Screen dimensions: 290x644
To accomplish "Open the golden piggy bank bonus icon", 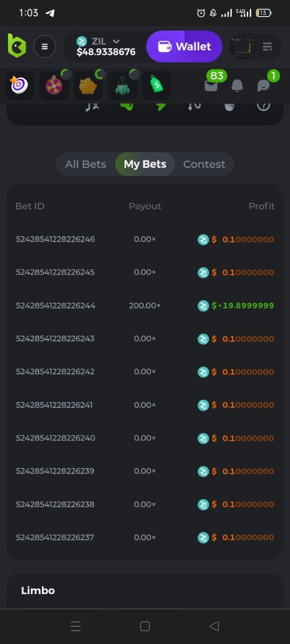I will [x=88, y=86].
